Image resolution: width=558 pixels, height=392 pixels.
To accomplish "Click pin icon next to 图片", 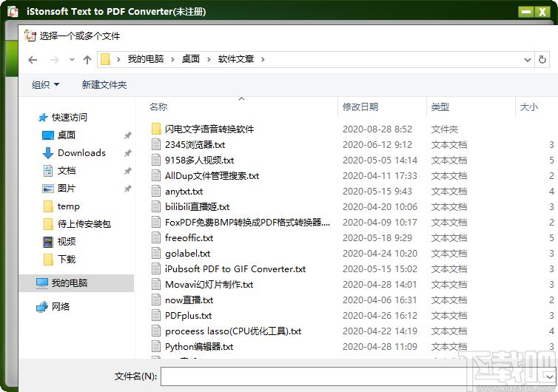I will 127,189.
